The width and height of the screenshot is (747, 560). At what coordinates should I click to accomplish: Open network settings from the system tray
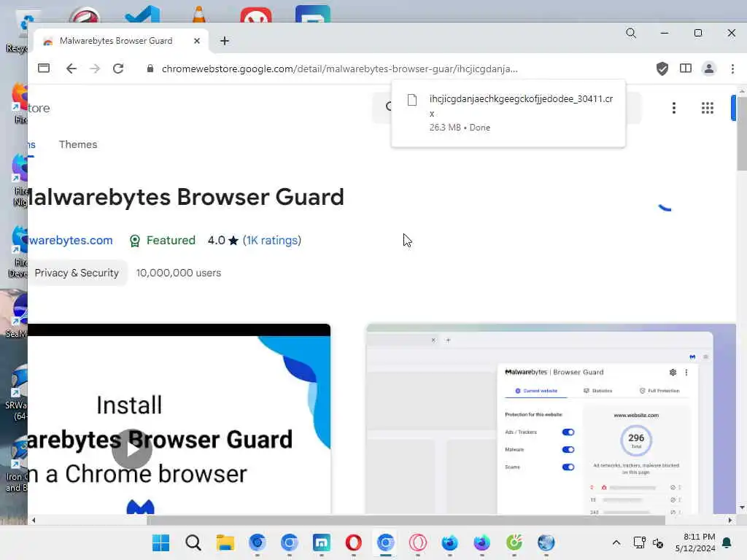click(x=639, y=542)
